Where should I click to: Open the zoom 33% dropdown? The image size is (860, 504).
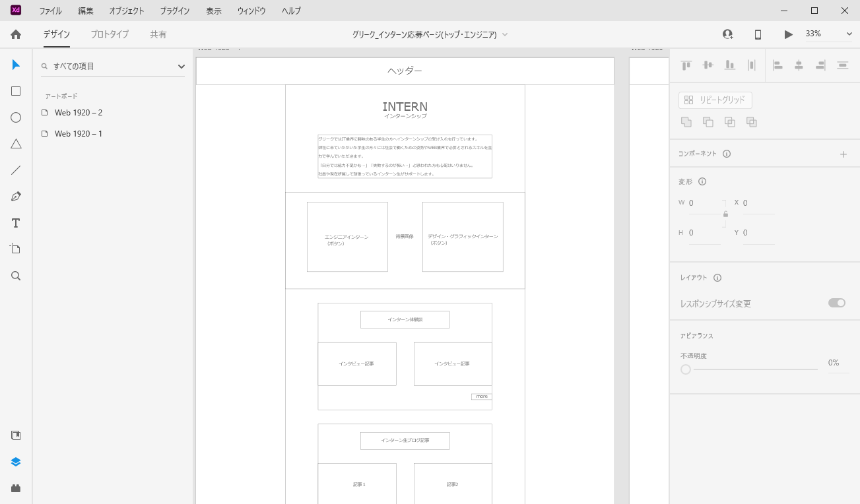(828, 34)
